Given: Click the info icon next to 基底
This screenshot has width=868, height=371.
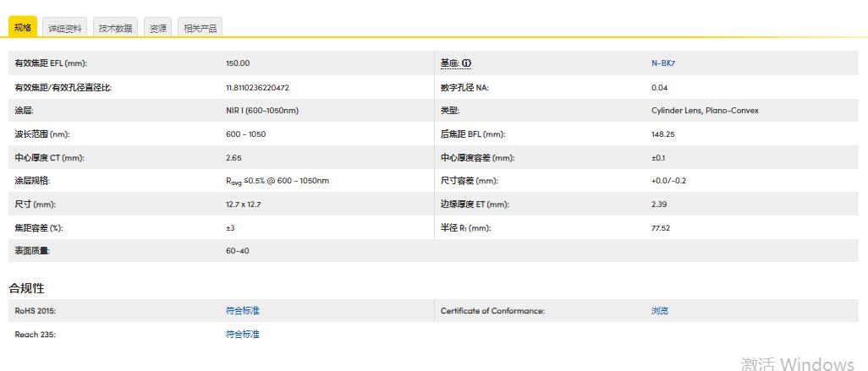Looking at the screenshot, I should [466, 63].
